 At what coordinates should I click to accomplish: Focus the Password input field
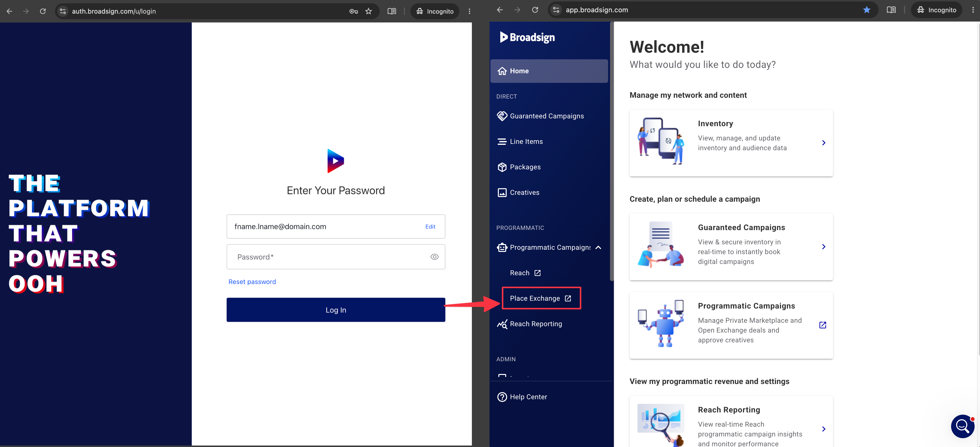pyautogui.click(x=336, y=257)
